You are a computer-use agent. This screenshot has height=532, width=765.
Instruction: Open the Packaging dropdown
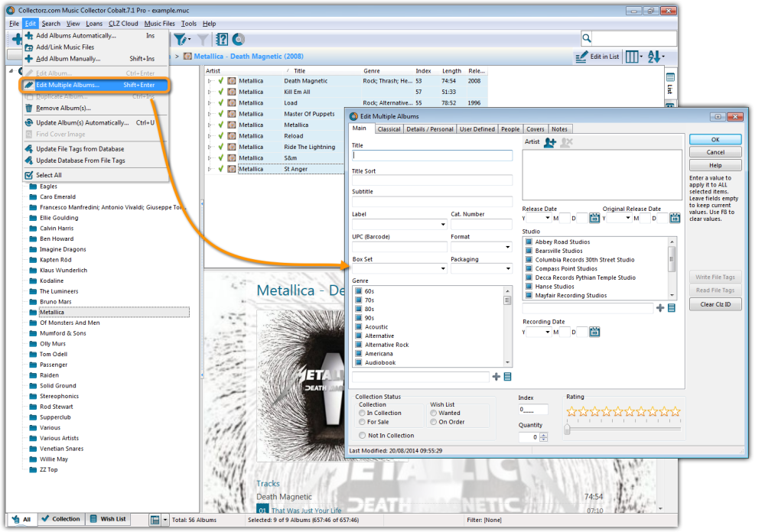[508, 269]
